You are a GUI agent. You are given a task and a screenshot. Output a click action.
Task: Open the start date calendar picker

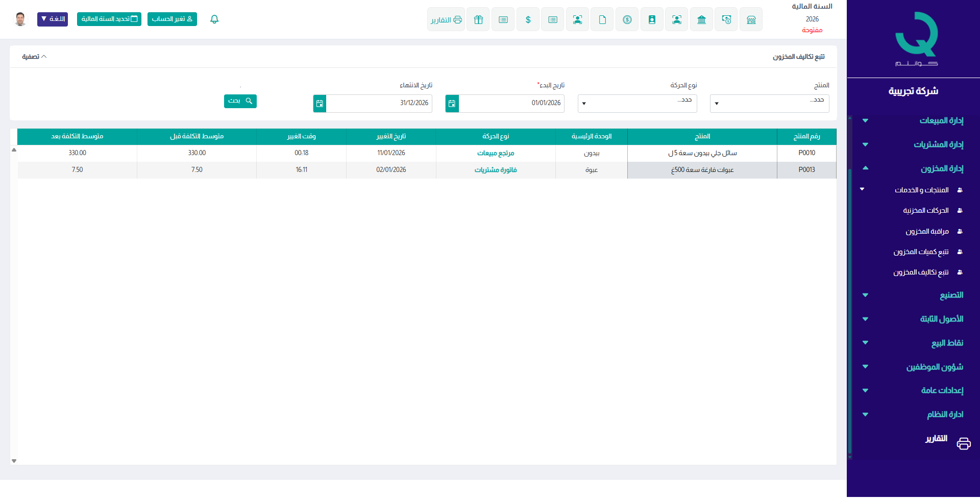point(452,104)
